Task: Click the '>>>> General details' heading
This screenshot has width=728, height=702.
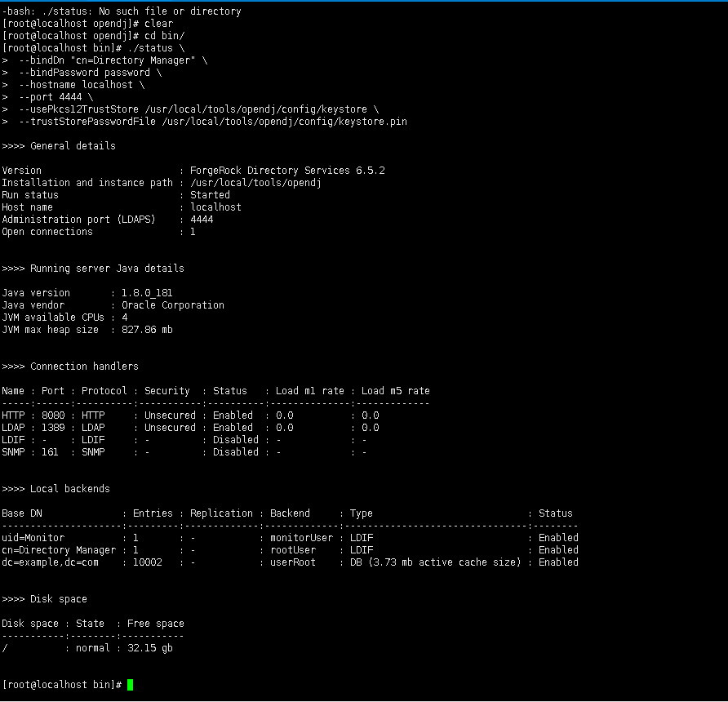Action: pos(59,146)
